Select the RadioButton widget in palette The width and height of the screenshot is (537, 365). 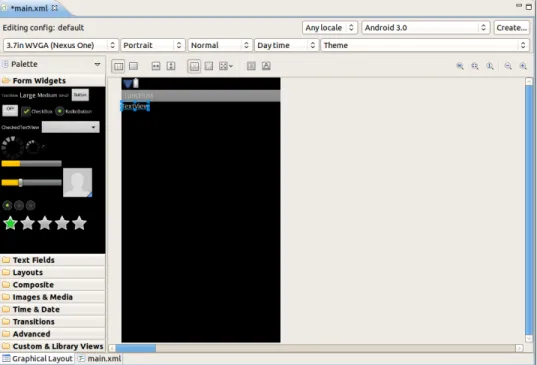[x=74, y=111]
